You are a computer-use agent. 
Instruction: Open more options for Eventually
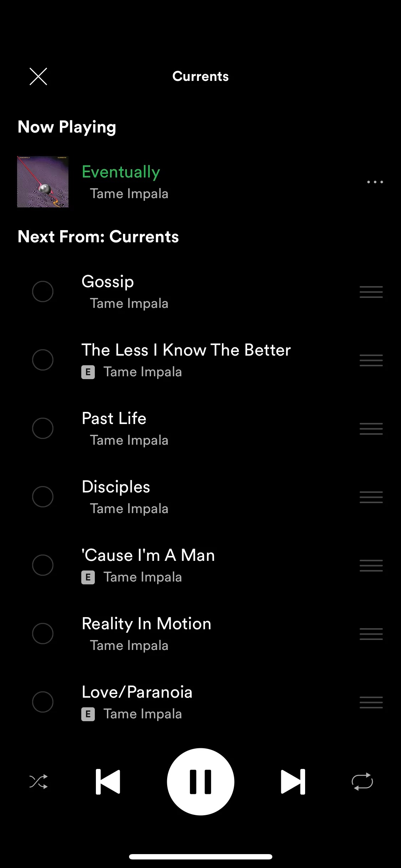(375, 182)
